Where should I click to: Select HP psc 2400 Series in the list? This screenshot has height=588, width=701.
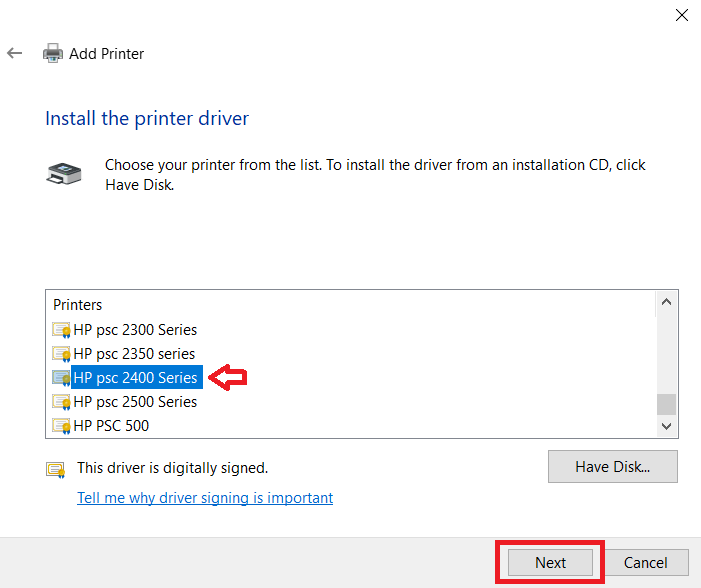pos(136,377)
